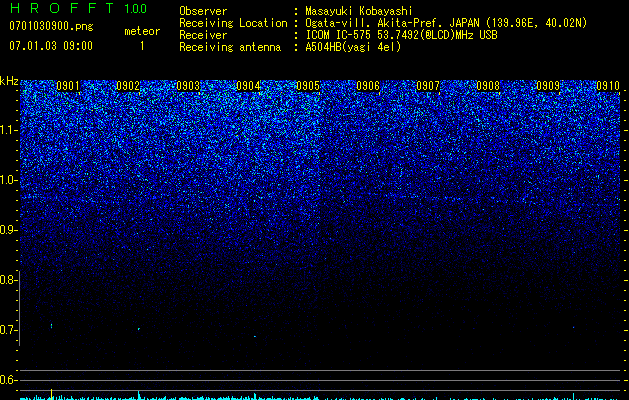Viewport: 629px width, 400px height.
Task: Click the 0902 time marker
Action: tap(128, 86)
